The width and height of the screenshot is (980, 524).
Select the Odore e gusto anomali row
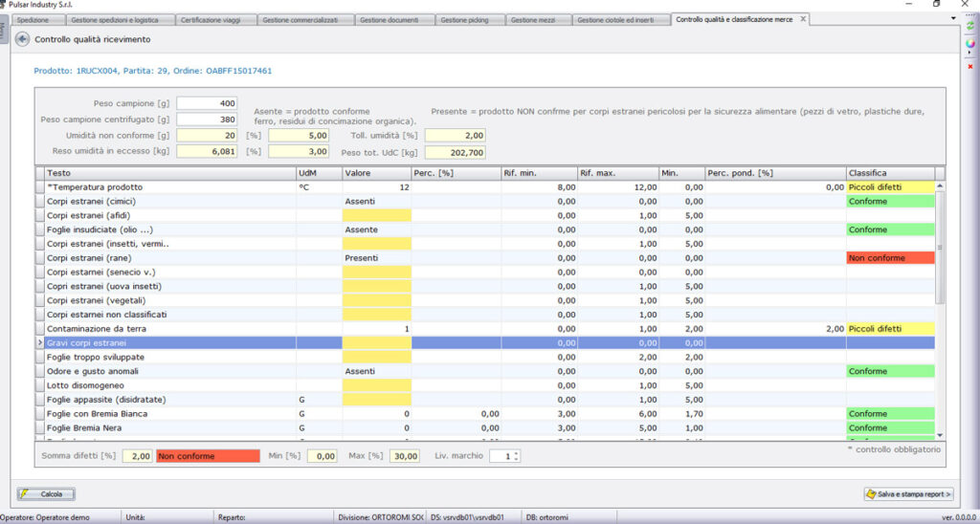(485, 371)
